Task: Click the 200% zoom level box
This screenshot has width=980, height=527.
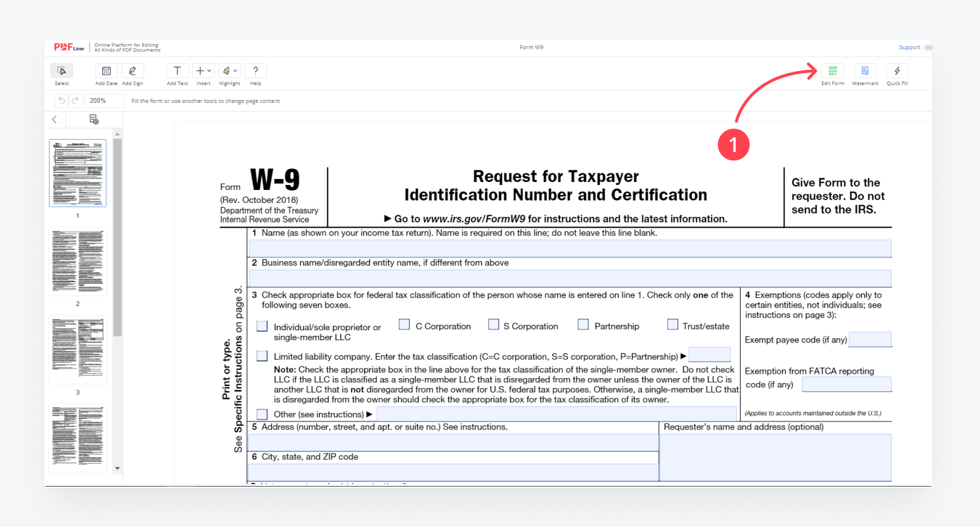Action: pyautogui.click(x=104, y=100)
